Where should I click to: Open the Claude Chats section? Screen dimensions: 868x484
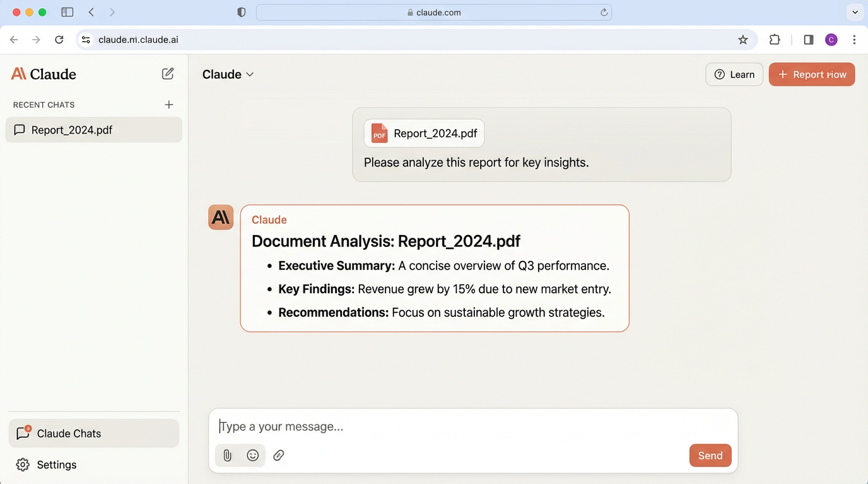click(x=69, y=433)
